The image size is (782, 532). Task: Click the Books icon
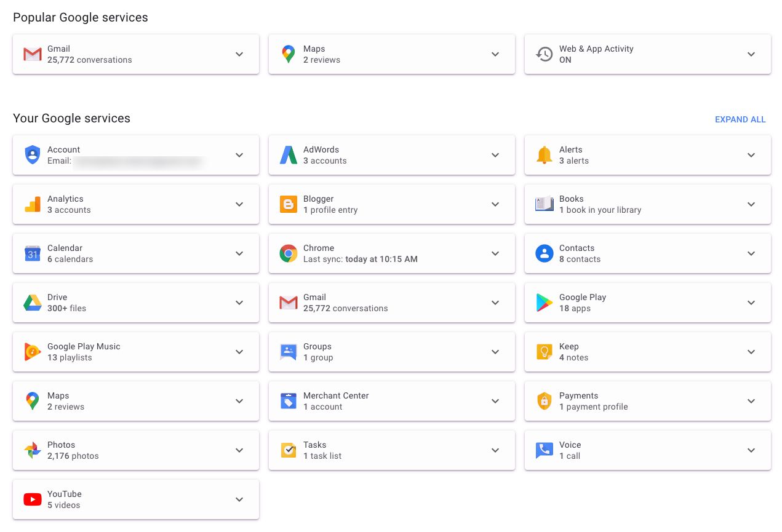coord(544,204)
